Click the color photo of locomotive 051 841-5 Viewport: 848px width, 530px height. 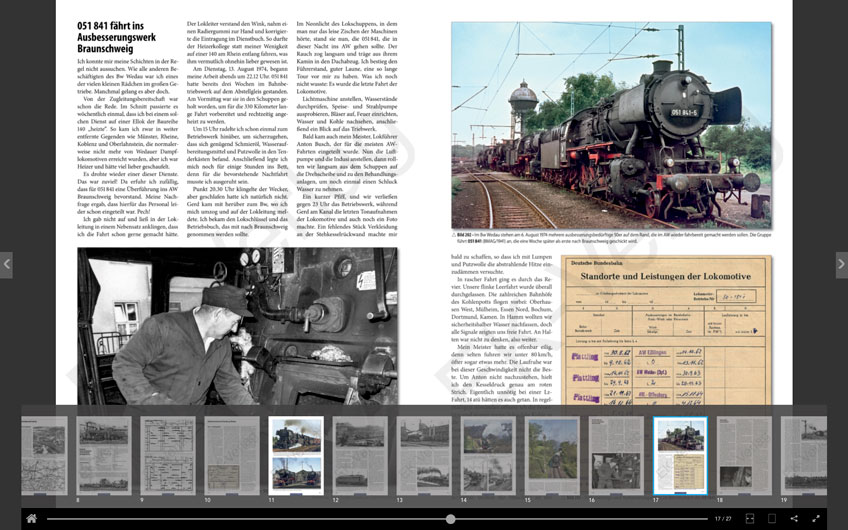click(612, 125)
